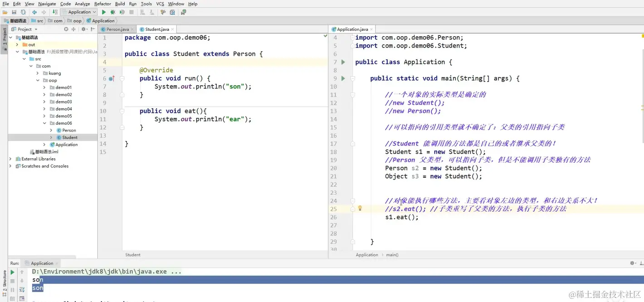Close the Application.java tab
This screenshot has width=644, height=302.
click(371, 29)
